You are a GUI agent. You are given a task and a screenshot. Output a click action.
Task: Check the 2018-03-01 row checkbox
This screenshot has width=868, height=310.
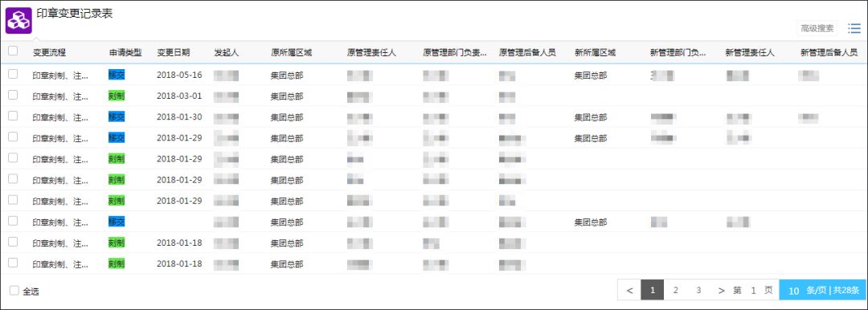(x=13, y=95)
